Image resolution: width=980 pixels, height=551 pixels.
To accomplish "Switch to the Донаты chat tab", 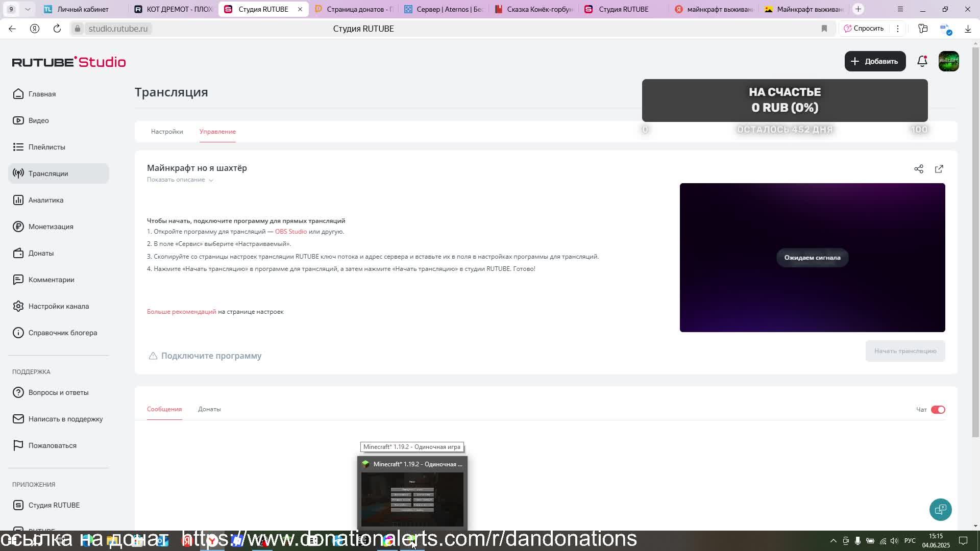I will [209, 409].
